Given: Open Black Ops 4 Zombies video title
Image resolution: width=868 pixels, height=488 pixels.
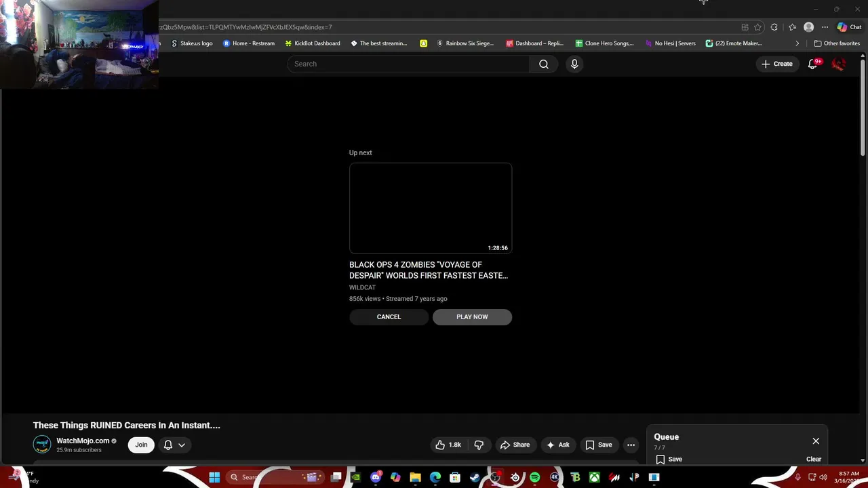Looking at the screenshot, I should tap(429, 270).
